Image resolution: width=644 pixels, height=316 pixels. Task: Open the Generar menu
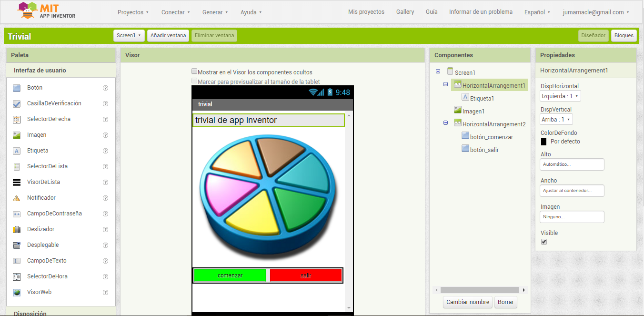[x=215, y=12]
